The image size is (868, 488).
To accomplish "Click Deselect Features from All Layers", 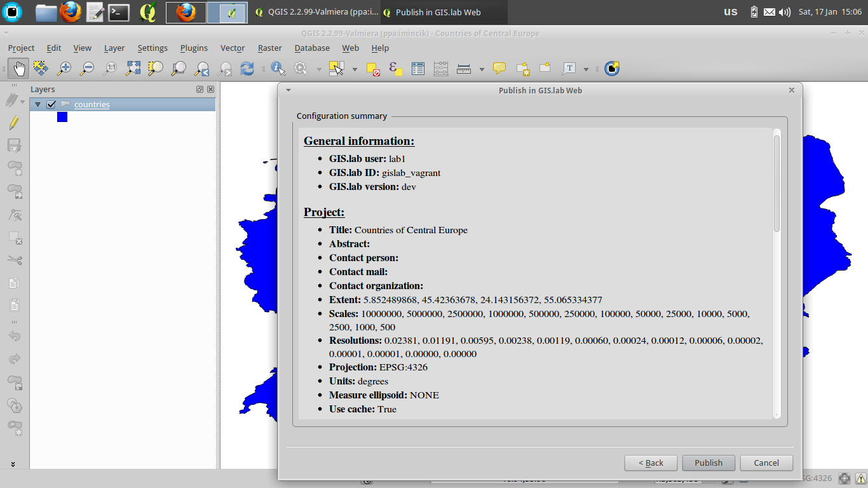I will pyautogui.click(x=373, y=69).
